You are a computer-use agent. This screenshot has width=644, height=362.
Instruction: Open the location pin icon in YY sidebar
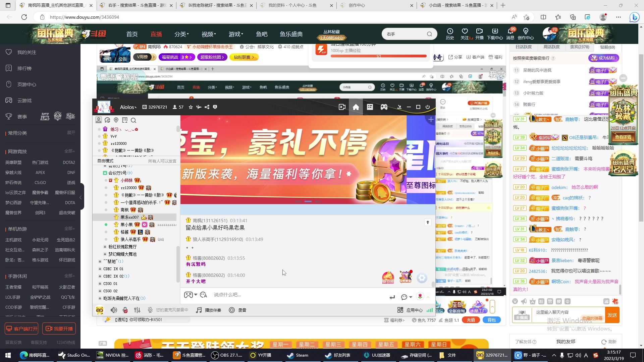[116, 120]
